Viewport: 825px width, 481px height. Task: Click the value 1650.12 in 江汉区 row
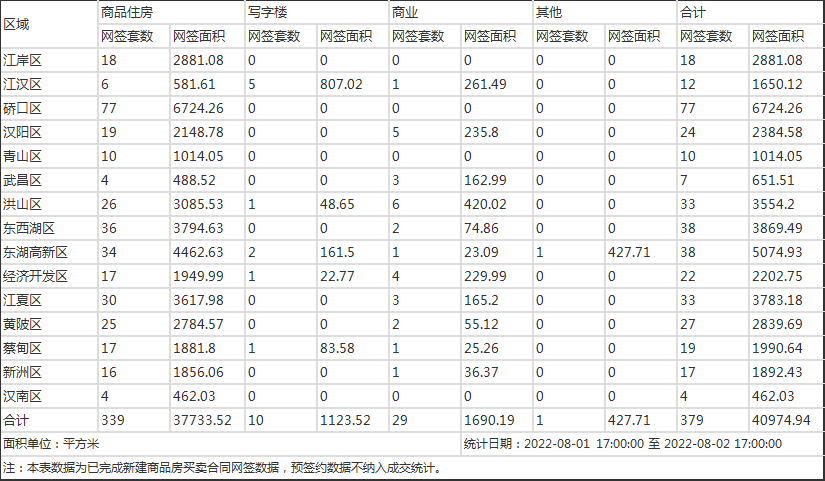coord(777,84)
